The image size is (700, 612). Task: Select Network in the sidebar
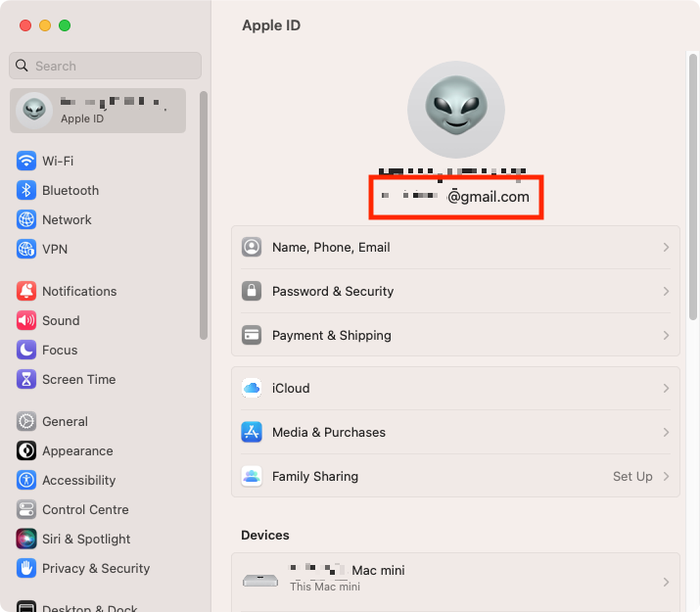tap(67, 219)
